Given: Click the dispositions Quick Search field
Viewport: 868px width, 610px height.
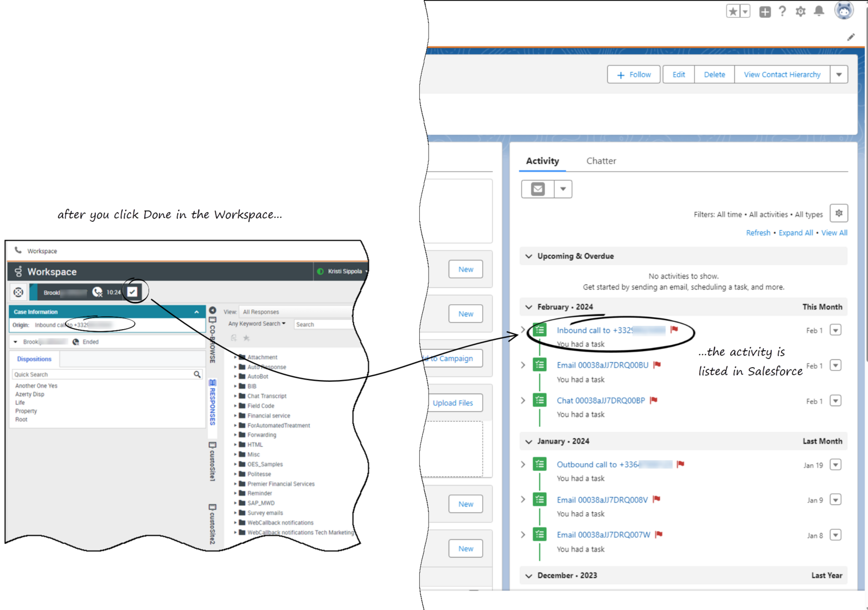Looking at the screenshot, I should (x=103, y=375).
